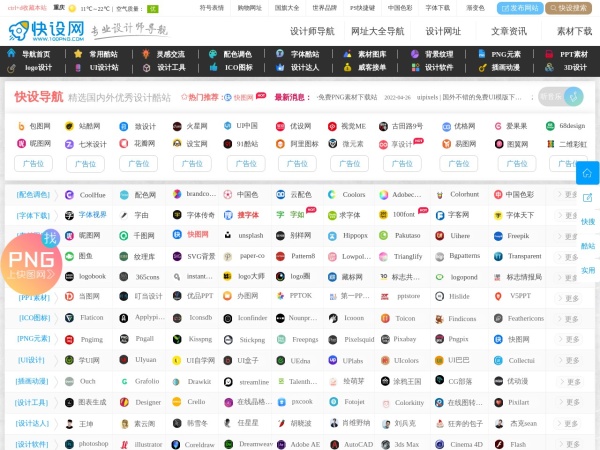600x450 pixels.
Task: Click the 发布网站 button
Action: point(520,8)
